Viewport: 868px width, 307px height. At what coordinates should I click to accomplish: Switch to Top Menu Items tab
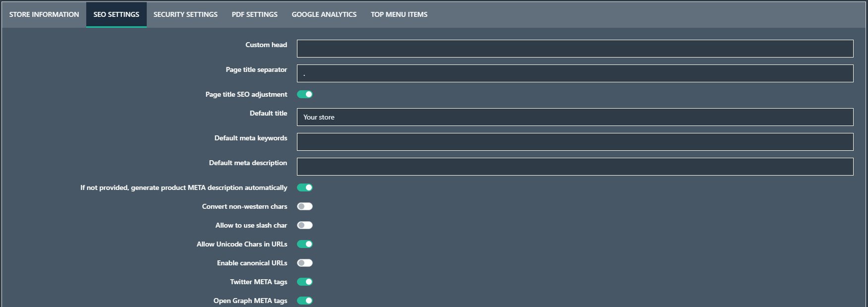pos(399,14)
